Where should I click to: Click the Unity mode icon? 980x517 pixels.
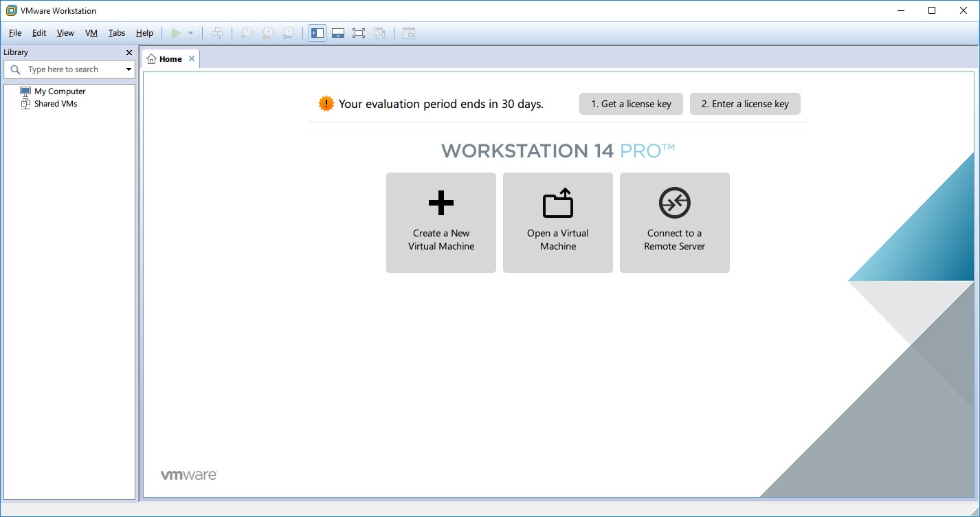380,32
